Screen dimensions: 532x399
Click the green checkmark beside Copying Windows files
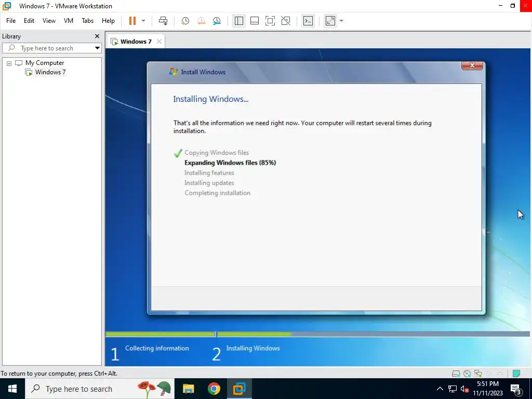pyautogui.click(x=178, y=153)
